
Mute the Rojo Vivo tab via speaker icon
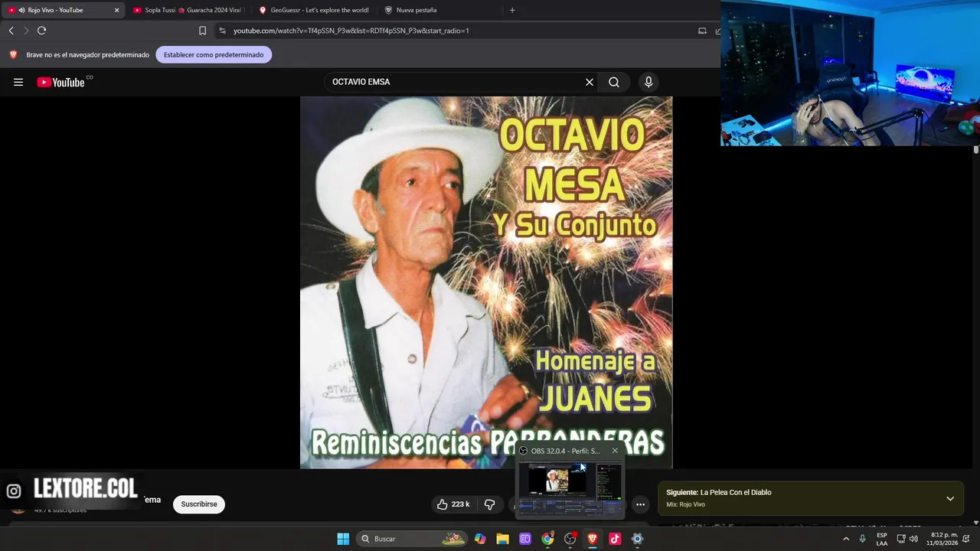coord(21,10)
